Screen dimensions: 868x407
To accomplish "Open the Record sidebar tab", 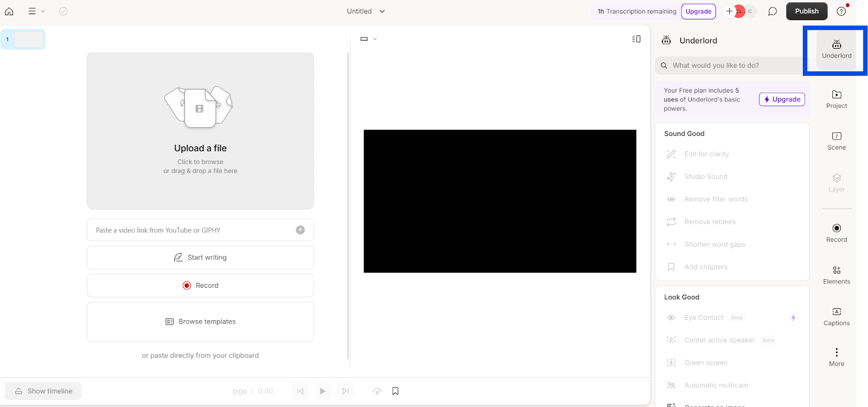I will click(837, 233).
